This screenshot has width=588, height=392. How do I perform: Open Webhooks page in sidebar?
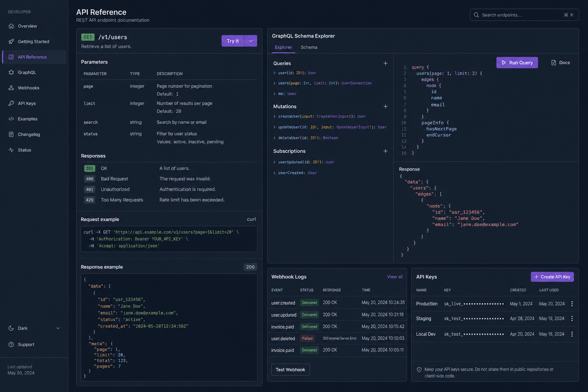34,88
